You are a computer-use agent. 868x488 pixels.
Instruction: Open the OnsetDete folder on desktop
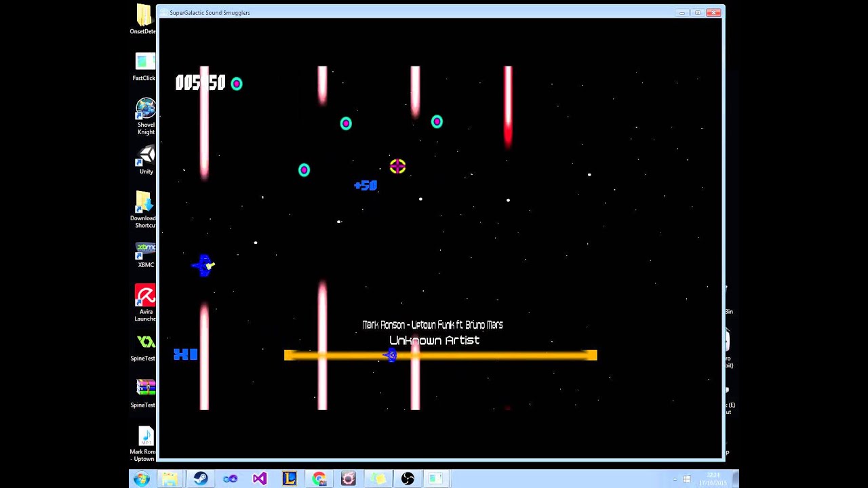[144, 20]
